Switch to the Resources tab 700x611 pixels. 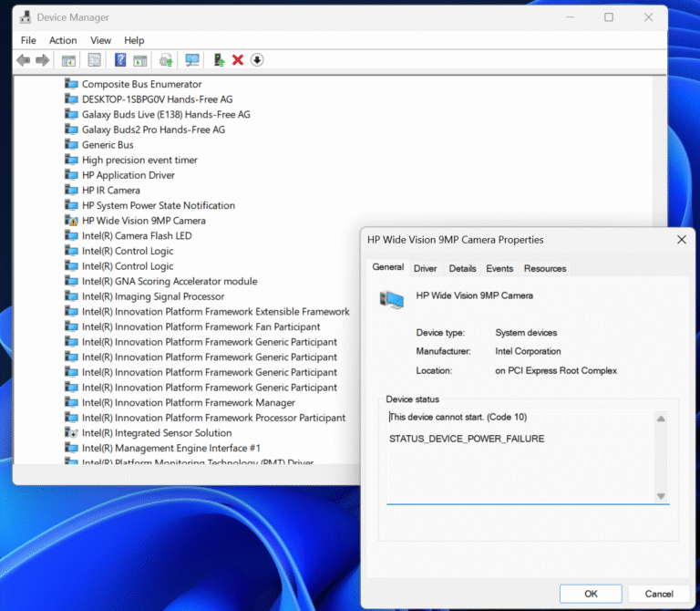(545, 268)
